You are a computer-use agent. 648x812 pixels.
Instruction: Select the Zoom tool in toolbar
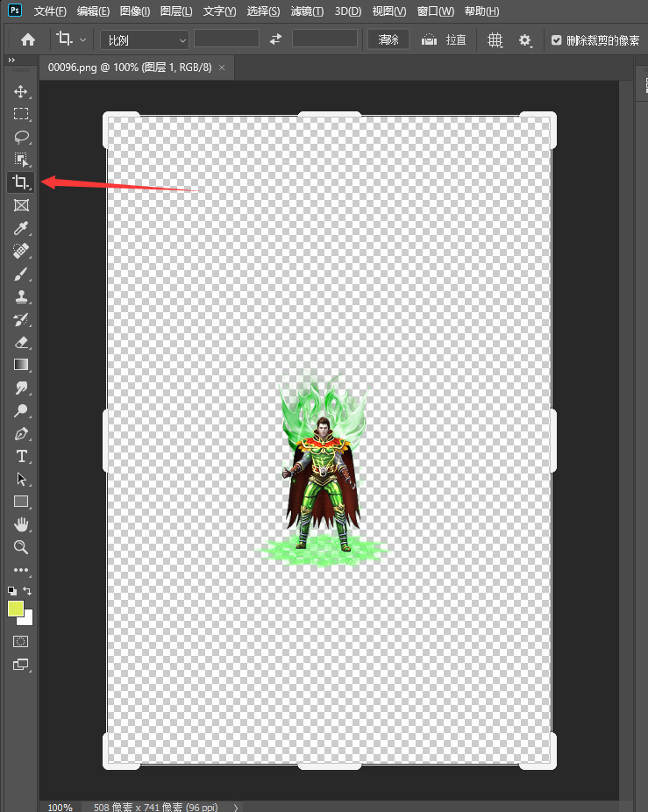(x=21, y=547)
